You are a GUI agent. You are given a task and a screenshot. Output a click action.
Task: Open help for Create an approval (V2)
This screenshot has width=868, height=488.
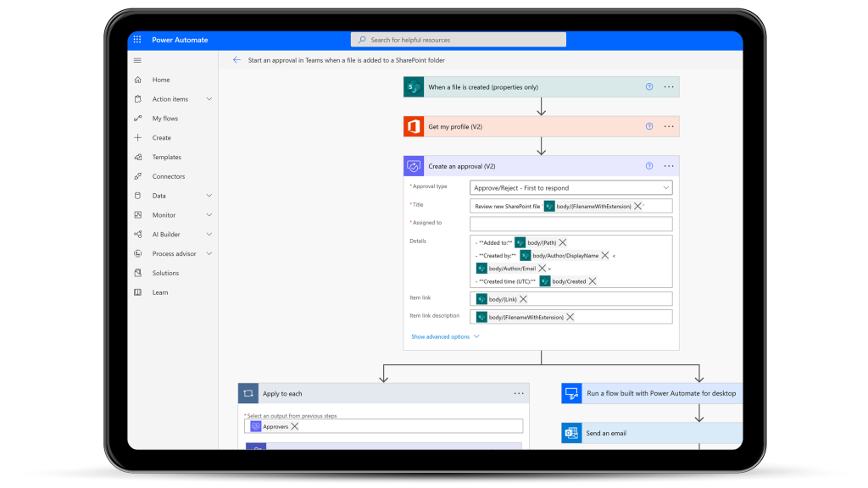tap(649, 166)
